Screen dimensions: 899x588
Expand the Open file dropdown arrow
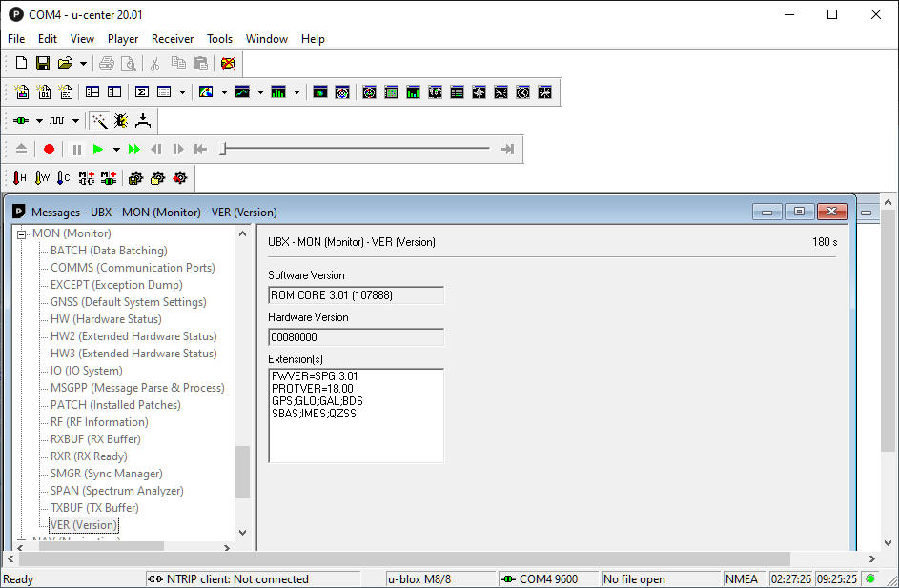[83, 64]
